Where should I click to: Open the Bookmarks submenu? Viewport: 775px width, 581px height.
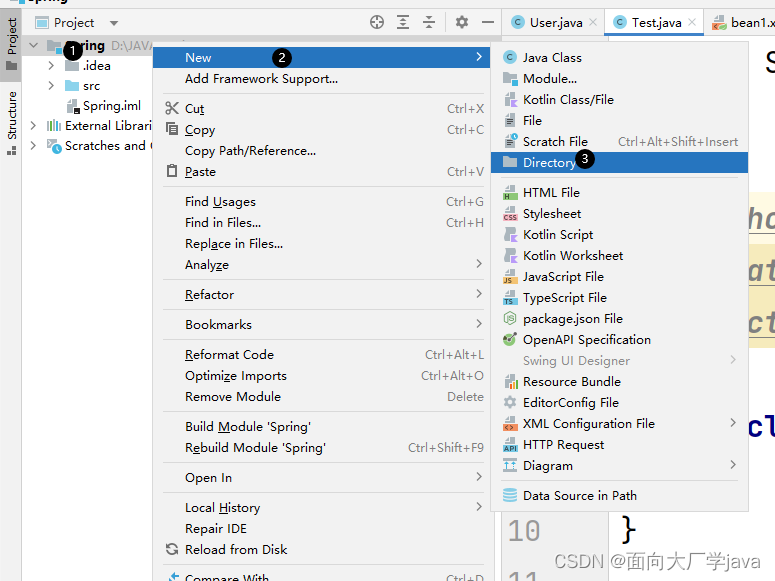323,324
